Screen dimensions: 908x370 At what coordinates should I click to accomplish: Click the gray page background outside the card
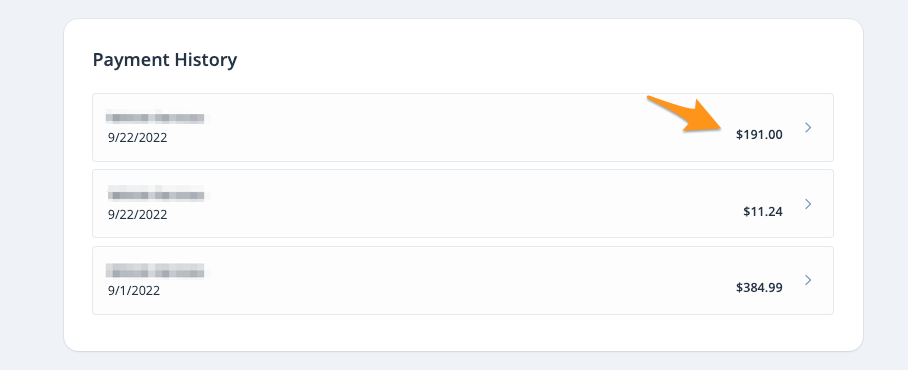[x=31, y=185]
